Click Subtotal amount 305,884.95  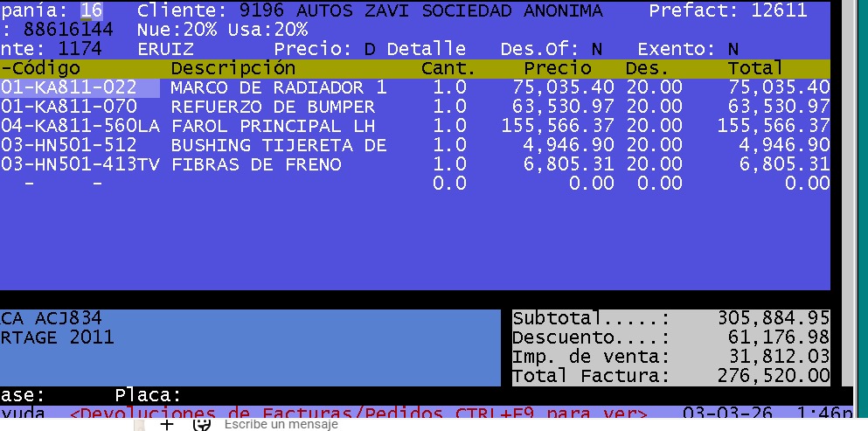774,318
